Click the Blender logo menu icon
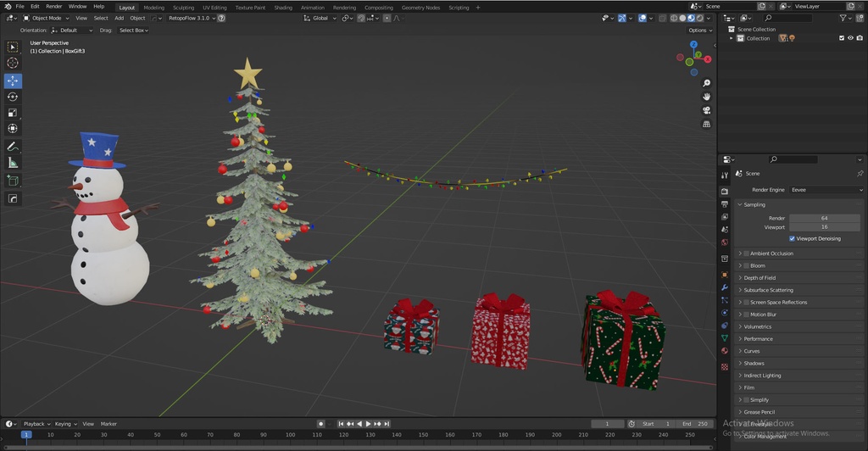868x451 pixels. click(x=7, y=7)
